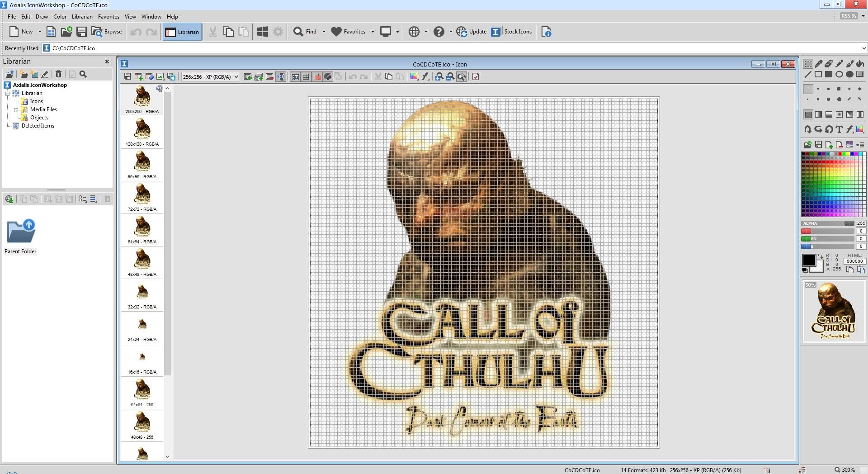Collapse the Librarian tree node
This screenshot has width=868, height=474.
coord(8,93)
